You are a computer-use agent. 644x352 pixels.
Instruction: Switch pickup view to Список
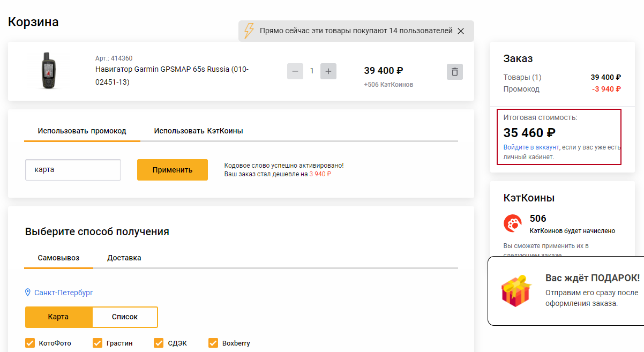125,317
